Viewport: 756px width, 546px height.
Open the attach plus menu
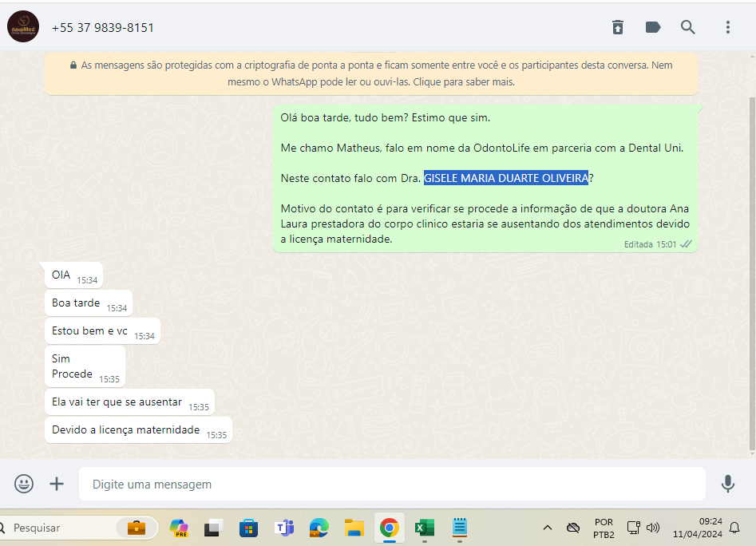click(57, 484)
